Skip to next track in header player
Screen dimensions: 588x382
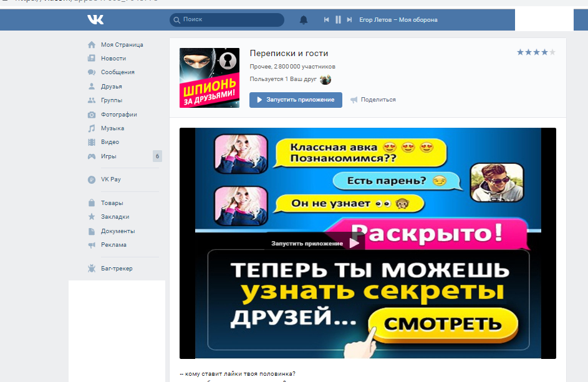349,19
